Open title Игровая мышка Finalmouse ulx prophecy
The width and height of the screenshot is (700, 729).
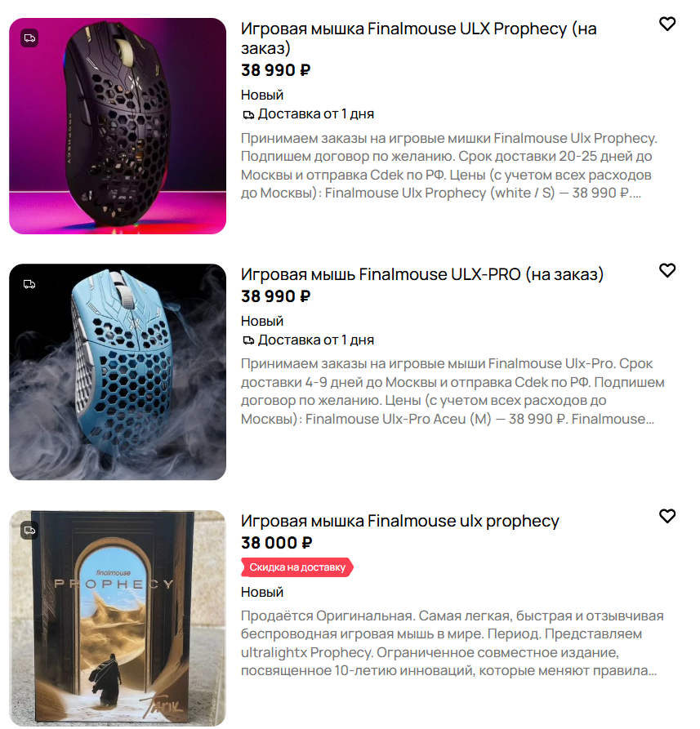point(400,521)
